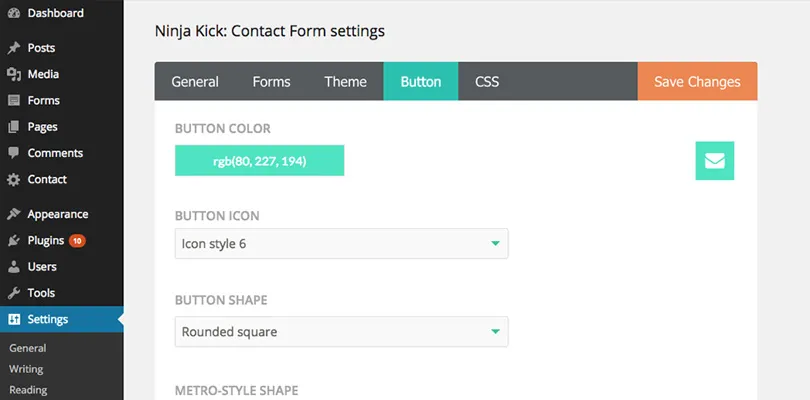Click the Posts pushpin icon

[x=13, y=48]
